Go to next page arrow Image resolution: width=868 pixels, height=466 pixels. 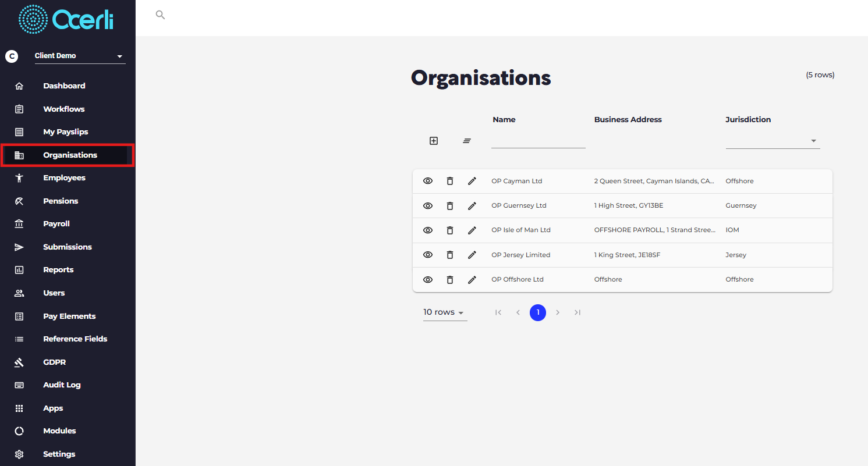pos(558,312)
